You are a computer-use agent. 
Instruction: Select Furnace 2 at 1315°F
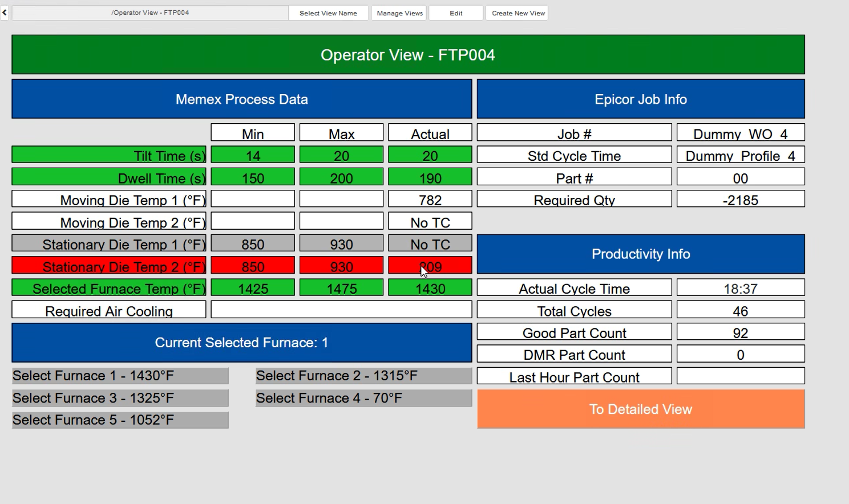pos(363,375)
